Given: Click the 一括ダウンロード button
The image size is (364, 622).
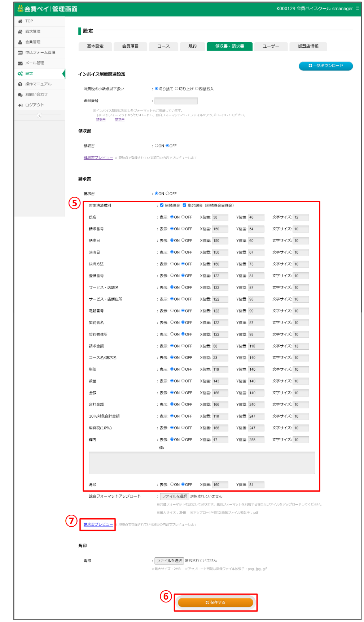Looking at the screenshot, I should point(325,66).
